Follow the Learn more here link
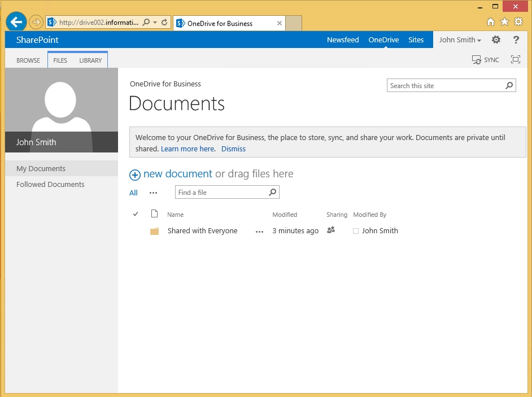This screenshot has height=397, width=532. (187, 149)
